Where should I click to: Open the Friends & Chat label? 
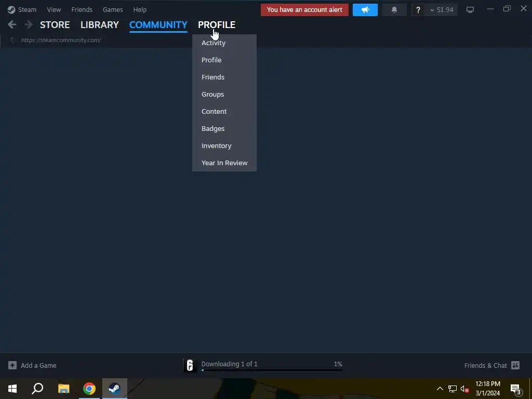pyautogui.click(x=486, y=365)
